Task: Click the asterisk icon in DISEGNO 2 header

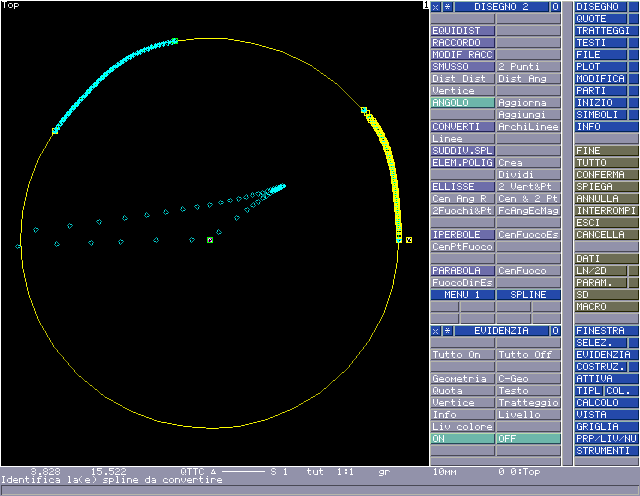Action: pyautogui.click(x=448, y=7)
